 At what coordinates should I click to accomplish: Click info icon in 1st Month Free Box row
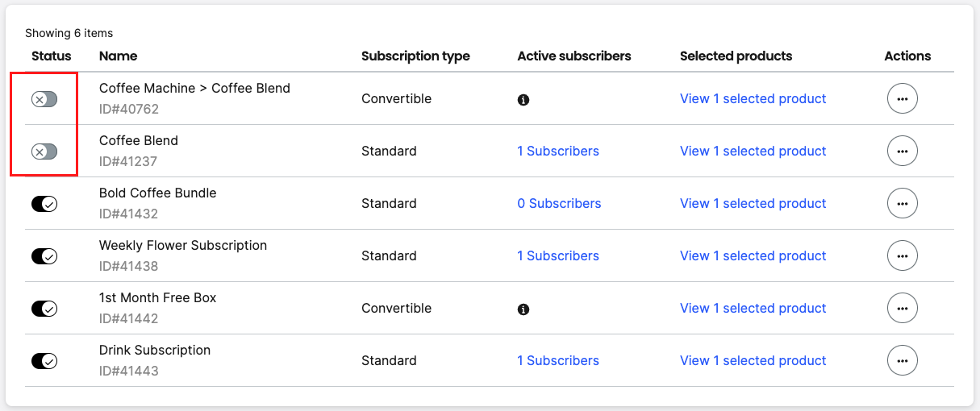[x=523, y=309]
